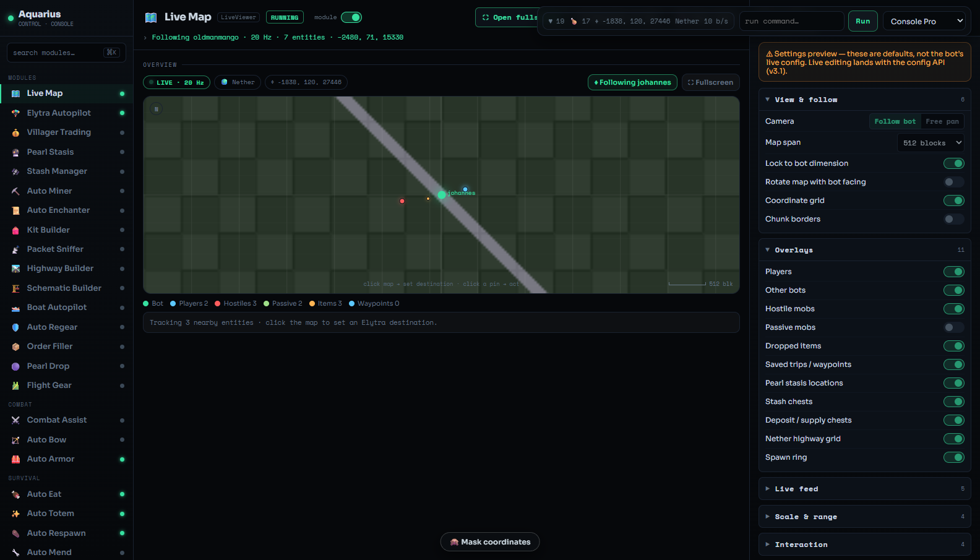Toggle the Stash chests overlay
This screenshot has width=980, height=560.
[953, 402]
